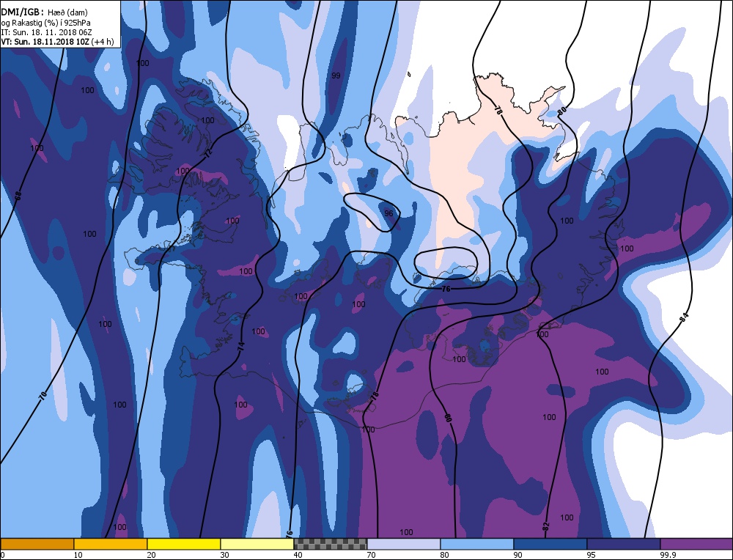733x560 pixels.
Task: Click the grey checkered 40–70 legend swatch
Action: tap(331, 544)
